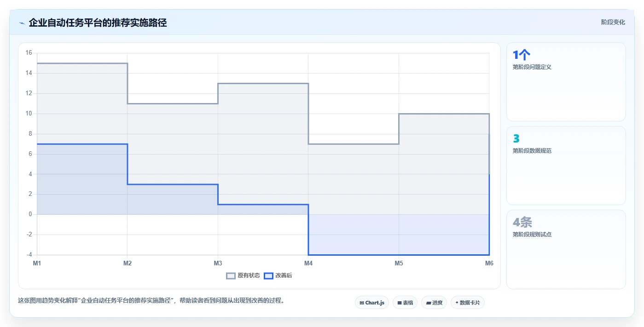Click the M1 x-axis label
The width and height of the screenshot is (644, 327).
(x=37, y=264)
